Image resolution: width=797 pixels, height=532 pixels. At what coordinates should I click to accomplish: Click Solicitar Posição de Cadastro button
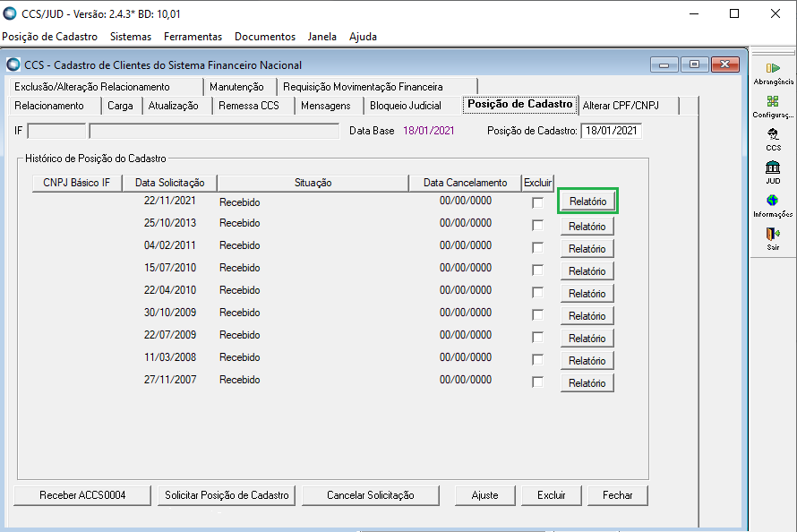[227, 495]
